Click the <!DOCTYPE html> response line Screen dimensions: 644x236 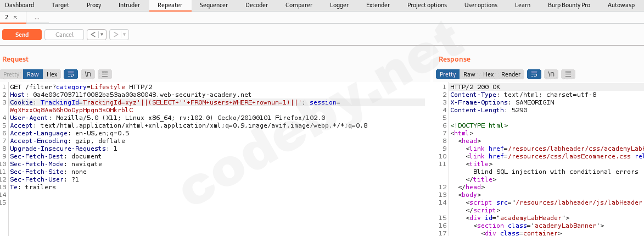tap(479, 125)
